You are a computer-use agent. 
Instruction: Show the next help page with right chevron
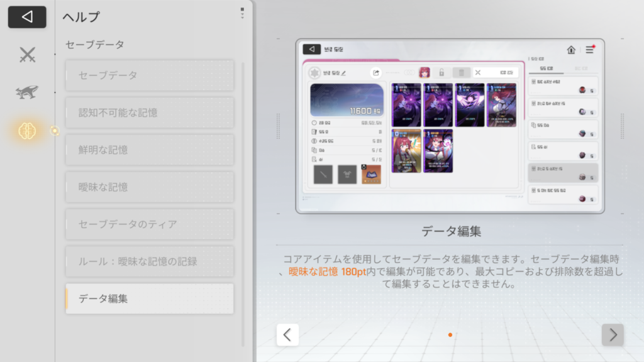tap(613, 335)
